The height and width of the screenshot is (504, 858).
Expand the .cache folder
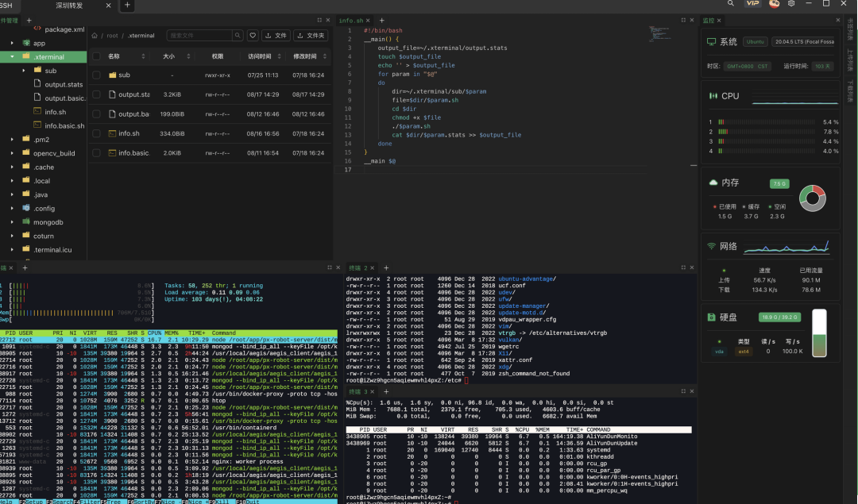tap(12, 167)
